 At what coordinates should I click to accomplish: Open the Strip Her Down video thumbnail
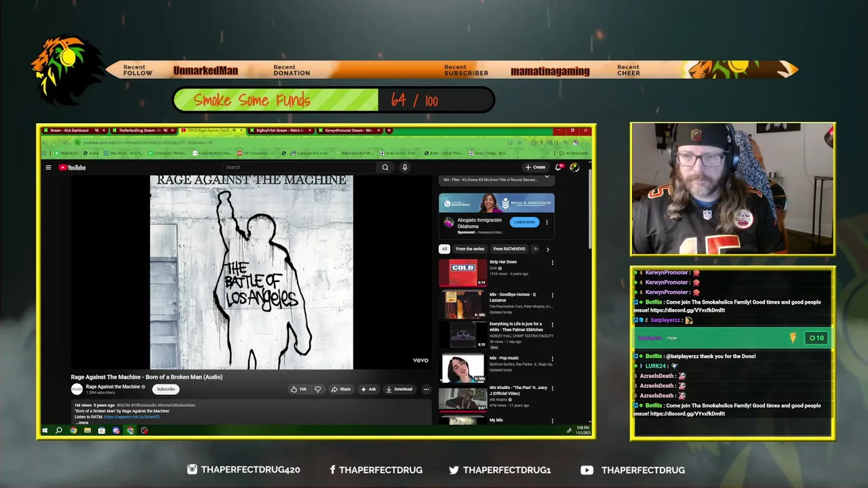[462, 272]
